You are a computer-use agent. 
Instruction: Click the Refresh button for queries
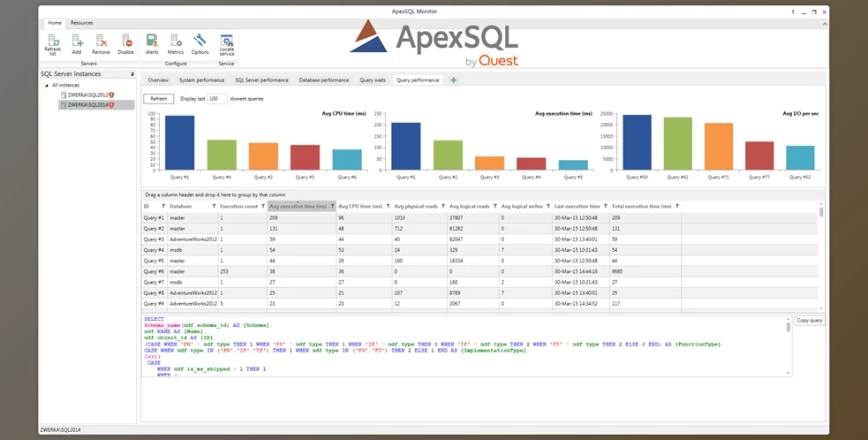tap(158, 99)
